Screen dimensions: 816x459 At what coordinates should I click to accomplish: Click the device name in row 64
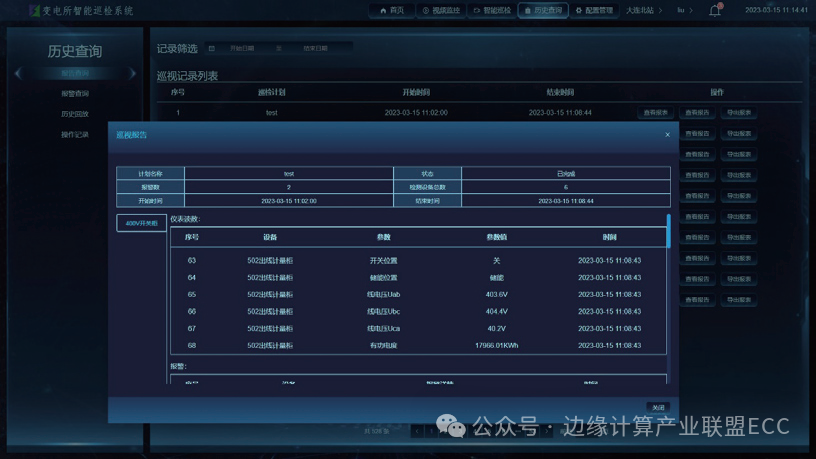270,278
